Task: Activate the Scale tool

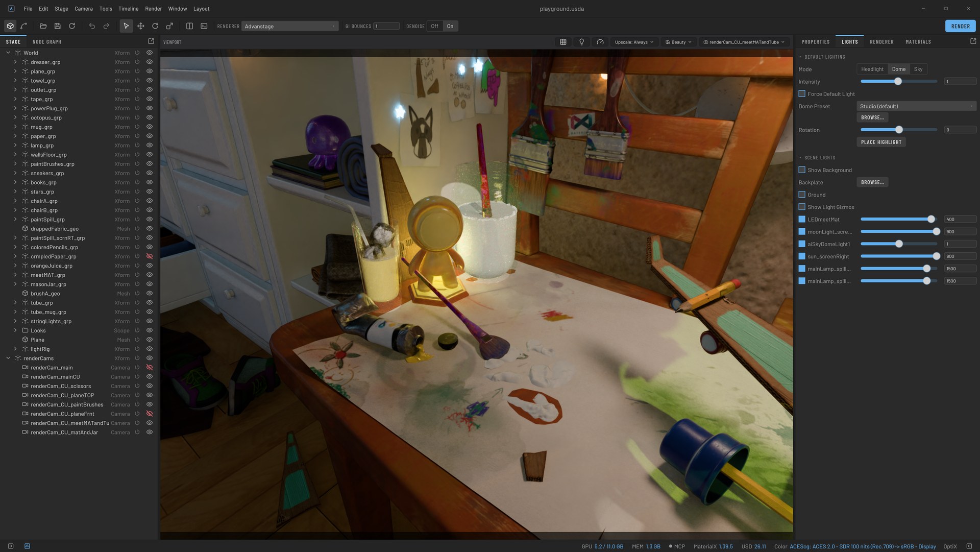Action: point(169,26)
